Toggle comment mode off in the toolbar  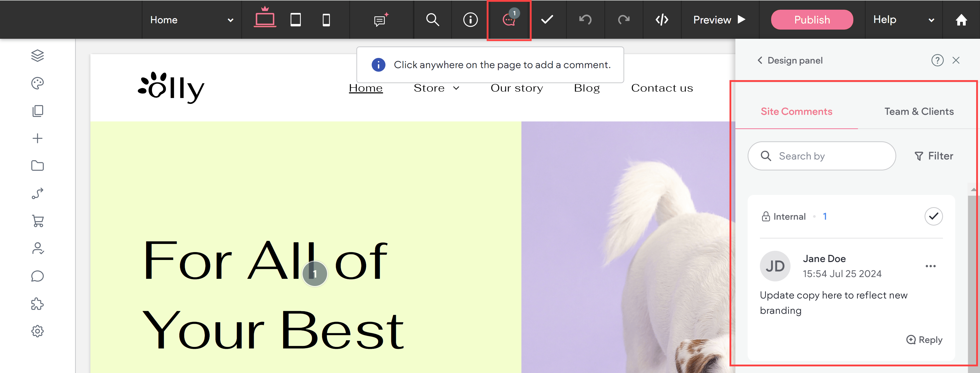click(x=509, y=20)
